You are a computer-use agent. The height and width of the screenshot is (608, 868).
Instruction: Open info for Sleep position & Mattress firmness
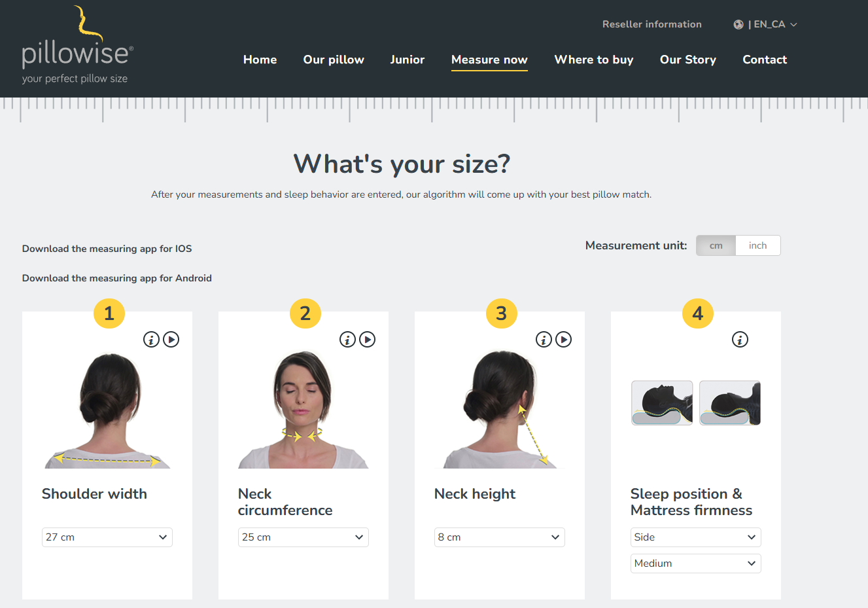pyautogui.click(x=740, y=340)
